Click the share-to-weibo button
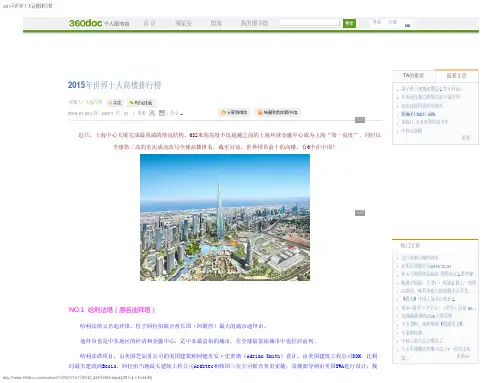Image resolution: width=495 pixels, height=383 pixels. [234, 112]
